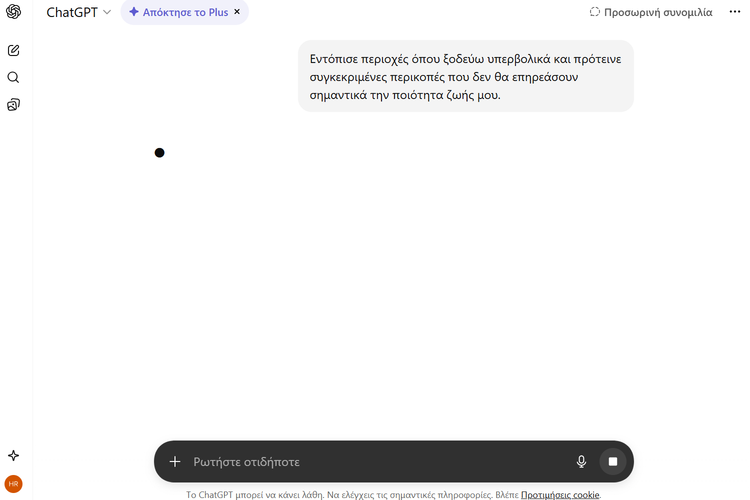Start a new chat with the pencil icon
Viewport: 750px width, 500px height.
click(14, 50)
